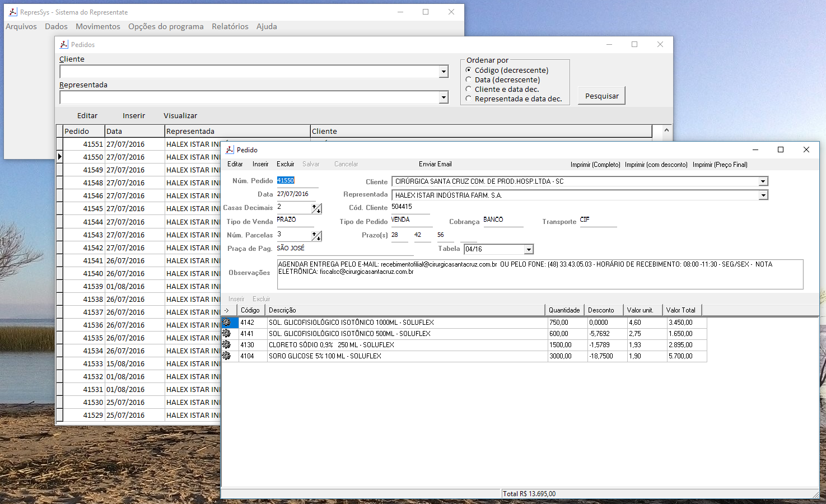This screenshot has height=504, width=826.
Task: Open the Movimentos menu
Action: point(98,26)
